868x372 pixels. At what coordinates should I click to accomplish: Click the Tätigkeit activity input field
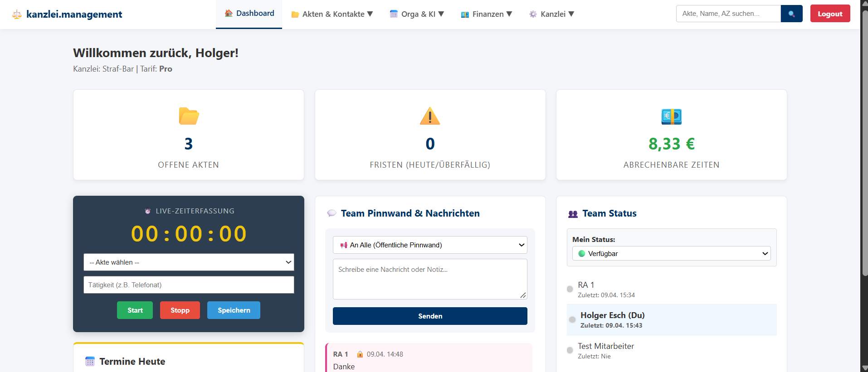(189, 285)
